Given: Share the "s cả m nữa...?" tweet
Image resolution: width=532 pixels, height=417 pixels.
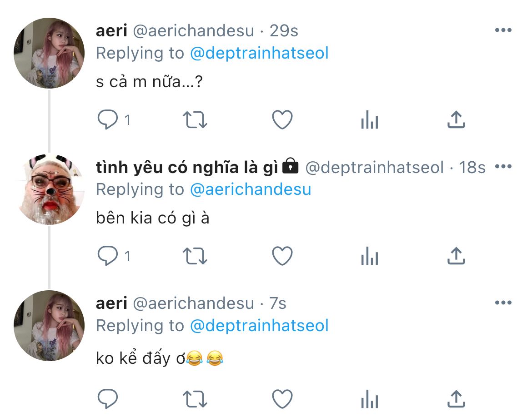Looking at the screenshot, I should pyautogui.click(x=456, y=120).
